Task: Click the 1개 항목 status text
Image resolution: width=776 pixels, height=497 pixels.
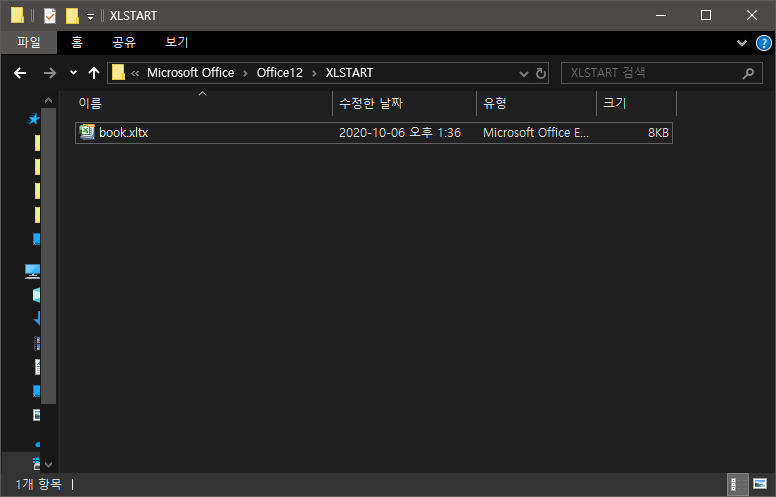Action: pos(39,484)
